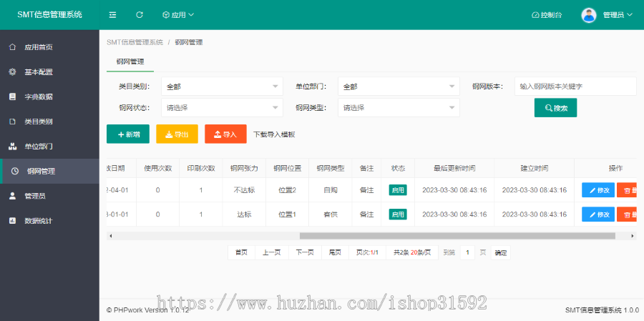Click the 确定 pagination confirm button
644x321 pixels.
click(501, 253)
